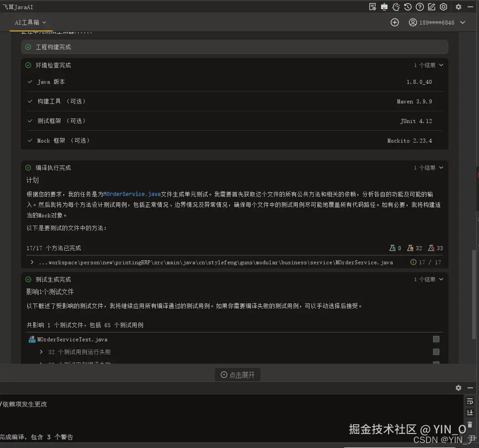Screen dimensions: 479x448
Task: Open help using the question mark icon
Action: tap(420, 7)
